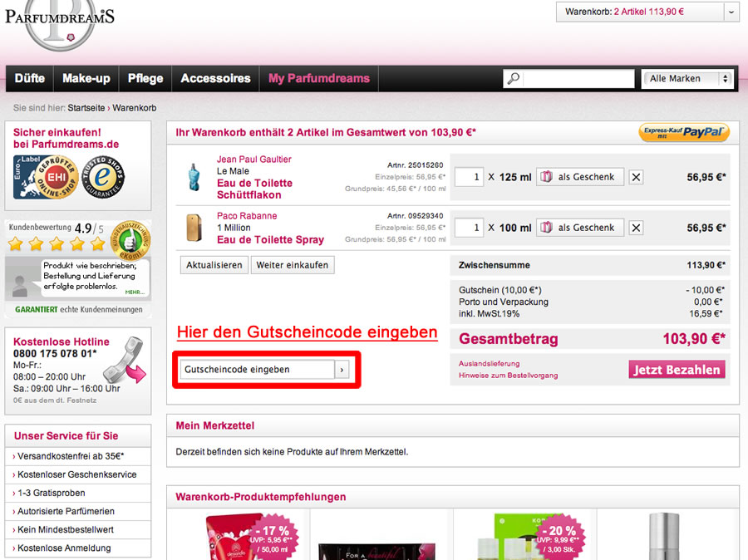The height and width of the screenshot is (560, 748).
Task: Click the search text field
Action: (x=578, y=78)
